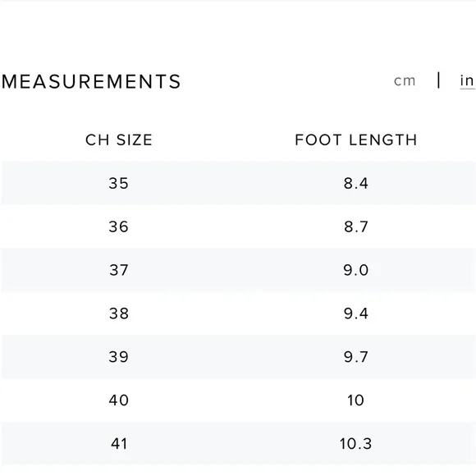Viewport: 476px width, 476px height.
Task: Select size 39 in the table
Action: (x=119, y=357)
